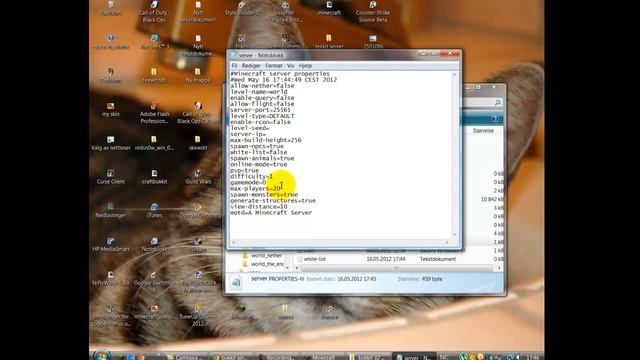This screenshot has height=360, width=640.
Task: Open the Vis menu in Notepad
Action: pos(290,66)
